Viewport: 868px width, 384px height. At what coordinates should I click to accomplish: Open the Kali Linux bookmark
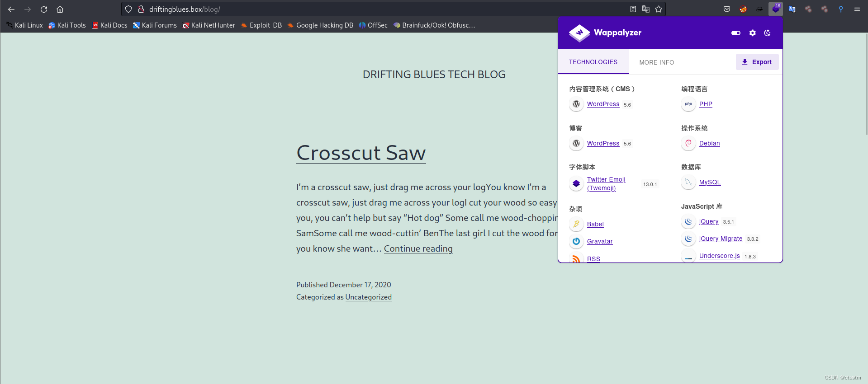pos(25,25)
